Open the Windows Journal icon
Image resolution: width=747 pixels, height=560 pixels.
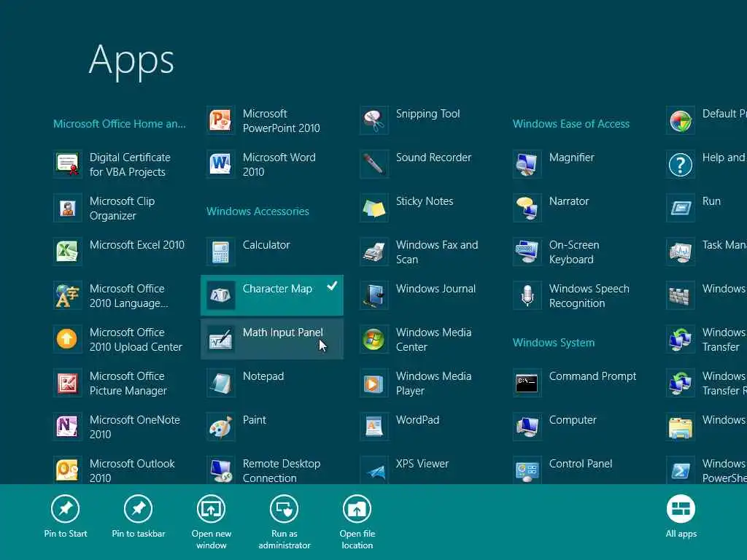[374, 296]
